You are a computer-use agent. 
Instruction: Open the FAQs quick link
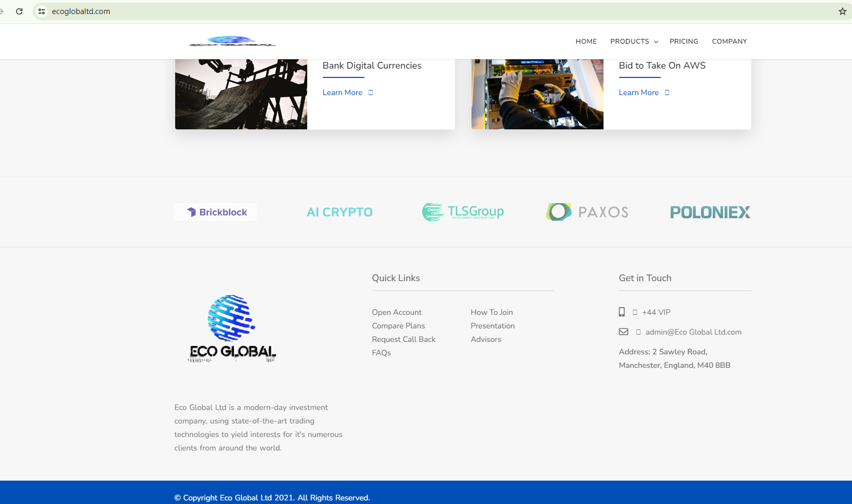click(381, 353)
